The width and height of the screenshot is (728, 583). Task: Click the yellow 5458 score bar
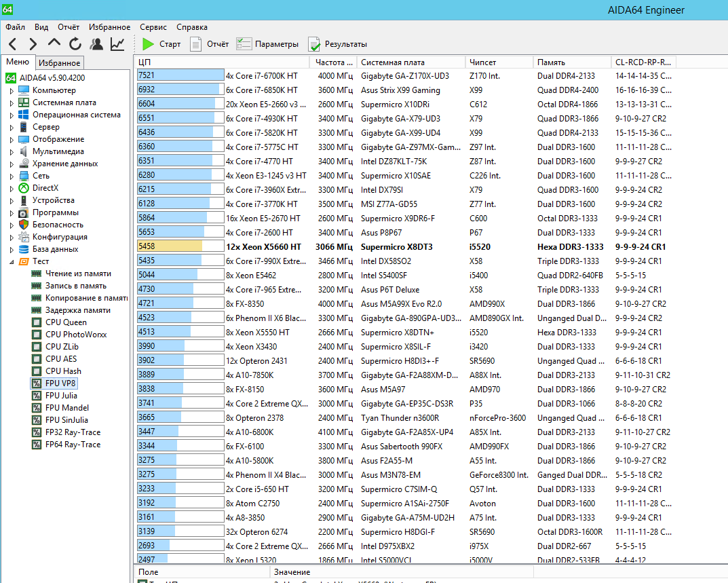coord(180,246)
